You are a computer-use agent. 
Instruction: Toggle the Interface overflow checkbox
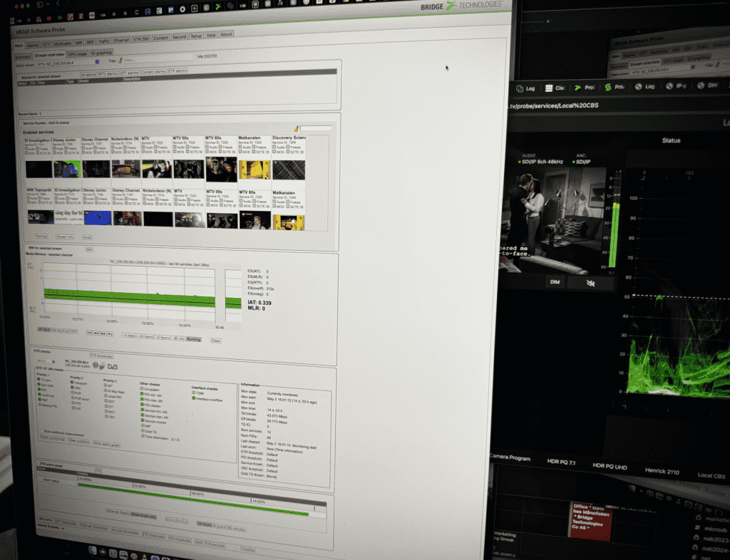[194, 398]
